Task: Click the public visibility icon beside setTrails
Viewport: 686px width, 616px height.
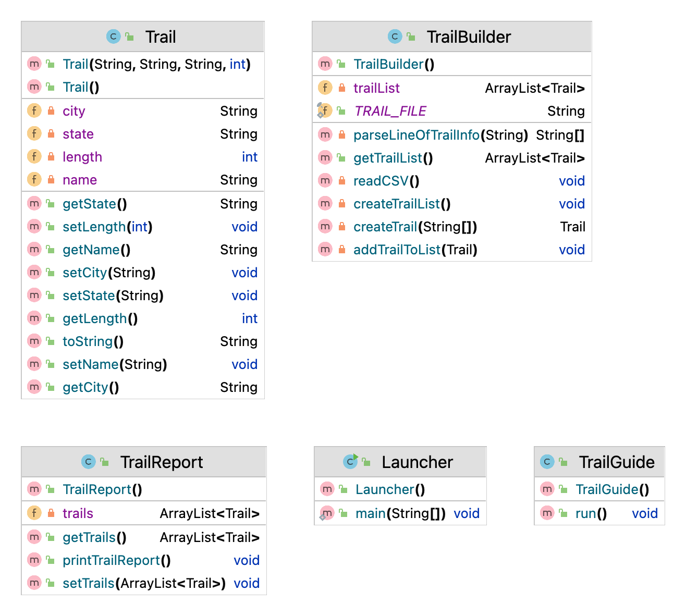Action: (x=51, y=583)
